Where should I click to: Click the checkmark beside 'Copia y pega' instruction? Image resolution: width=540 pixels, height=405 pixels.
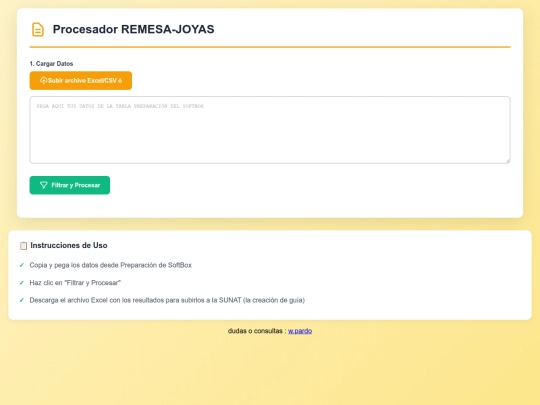click(22, 265)
